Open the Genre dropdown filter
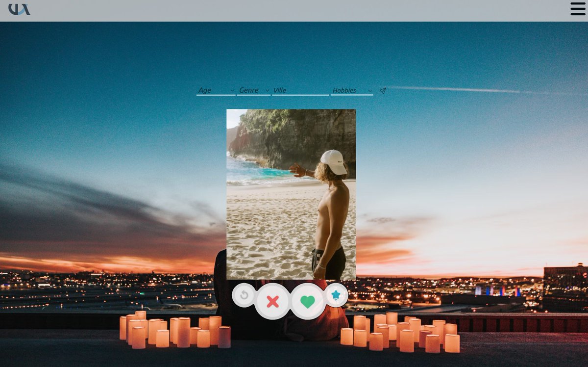The width and height of the screenshot is (588, 367). tap(254, 90)
